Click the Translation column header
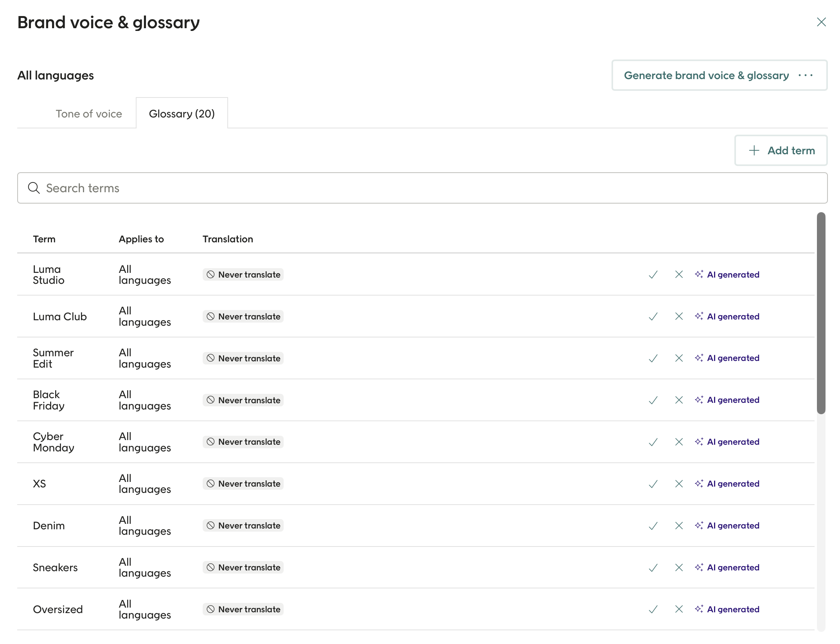This screenshot has height=644, width=840. click(228, 239)
